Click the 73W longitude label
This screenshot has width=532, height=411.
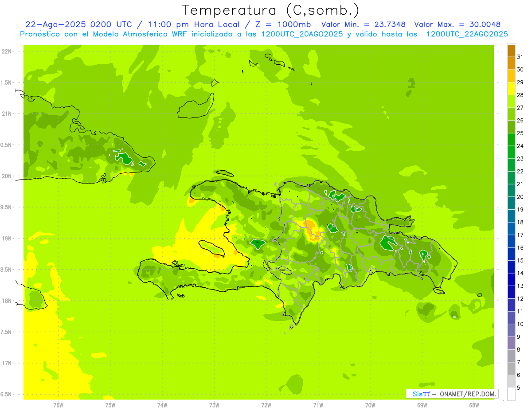pyautogui.click(x=214, y=405)
